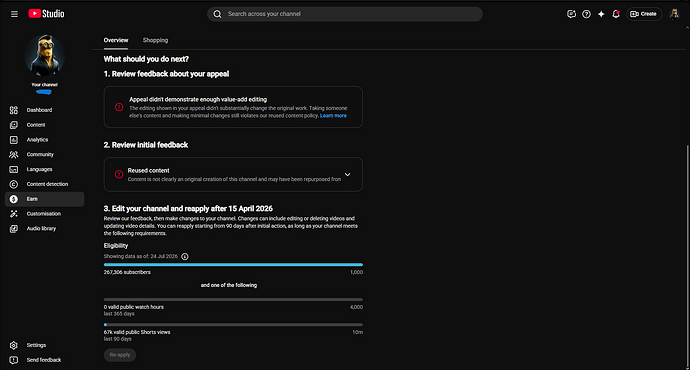
Task: Open the Learn more link
Action: [333, 116]
